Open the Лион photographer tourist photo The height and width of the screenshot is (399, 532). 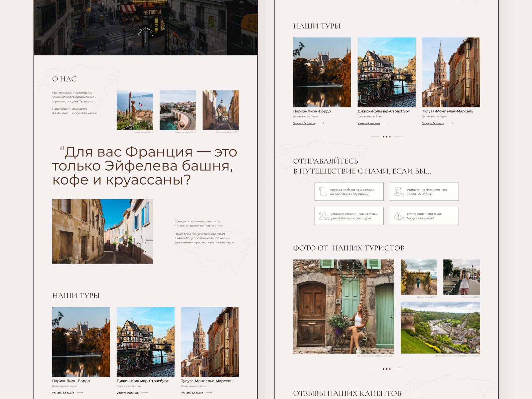tap(462, 277)
